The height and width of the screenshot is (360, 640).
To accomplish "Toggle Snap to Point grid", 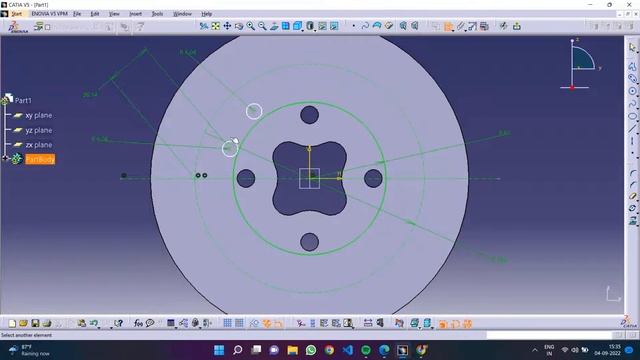I will click(x=239, y=323).
